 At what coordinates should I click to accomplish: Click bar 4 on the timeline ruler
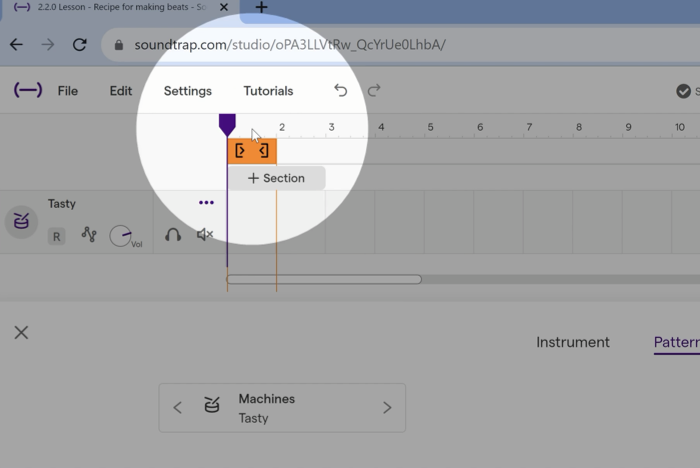[x=381, y=127]
